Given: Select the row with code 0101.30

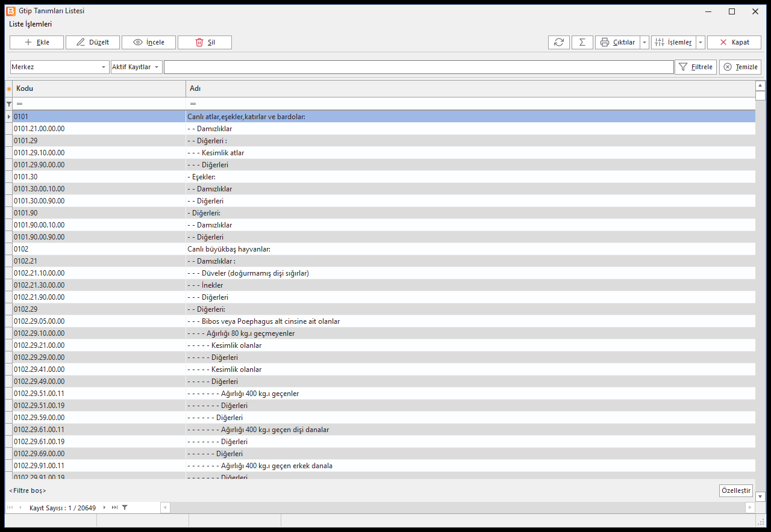Looking at the screenshot, I should pos(384,176).
